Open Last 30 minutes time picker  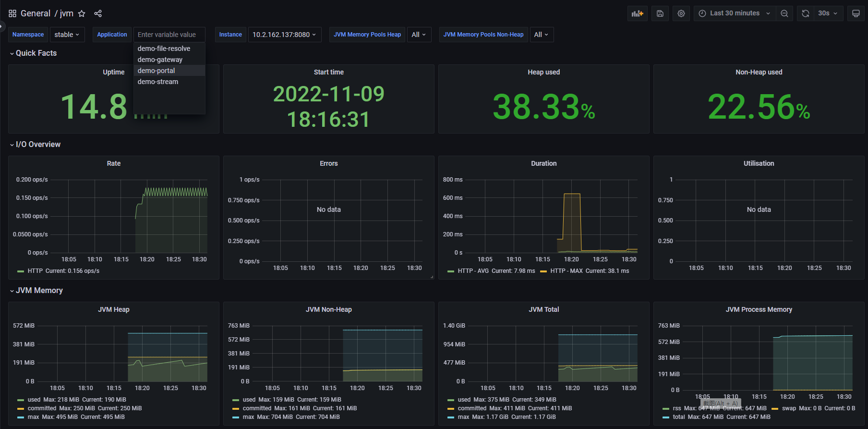click(735, 13)
